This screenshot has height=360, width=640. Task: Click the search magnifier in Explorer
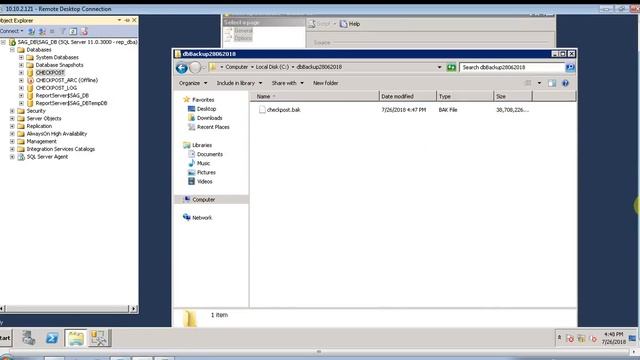[570, 67]
